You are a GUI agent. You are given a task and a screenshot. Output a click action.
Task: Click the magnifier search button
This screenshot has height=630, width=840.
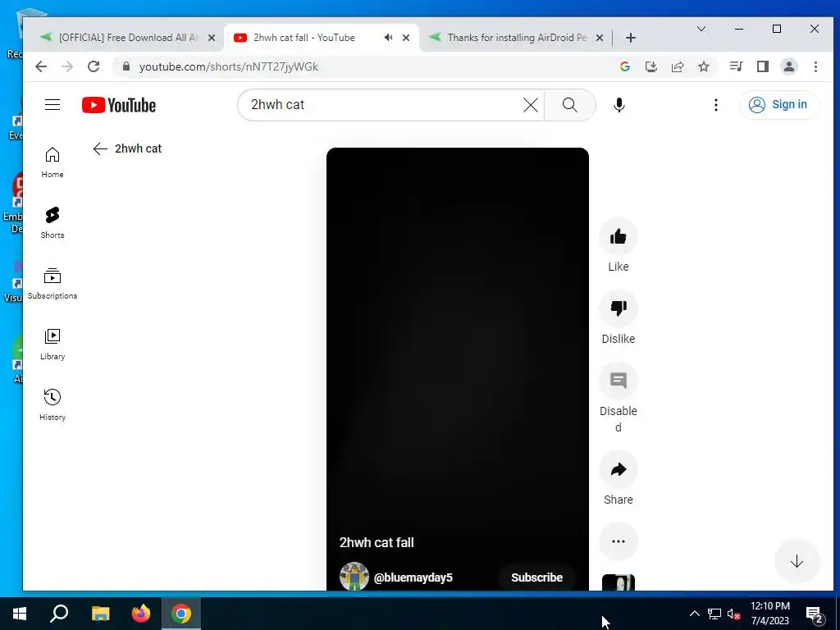pyautogui.click(x=570, y=105)
